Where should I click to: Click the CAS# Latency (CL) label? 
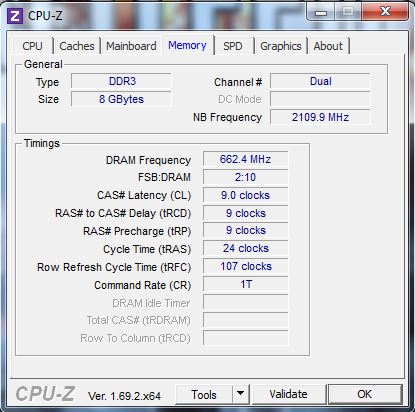[x=144, y=195]
